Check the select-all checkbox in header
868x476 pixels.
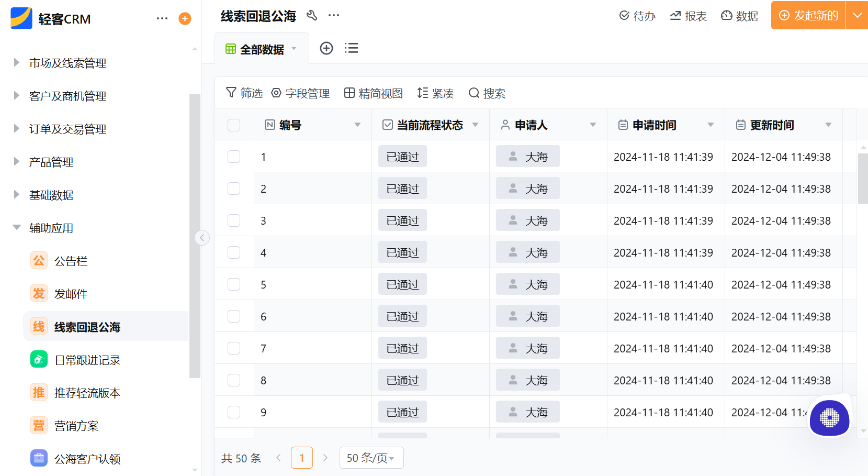click(x=234, y=125)
